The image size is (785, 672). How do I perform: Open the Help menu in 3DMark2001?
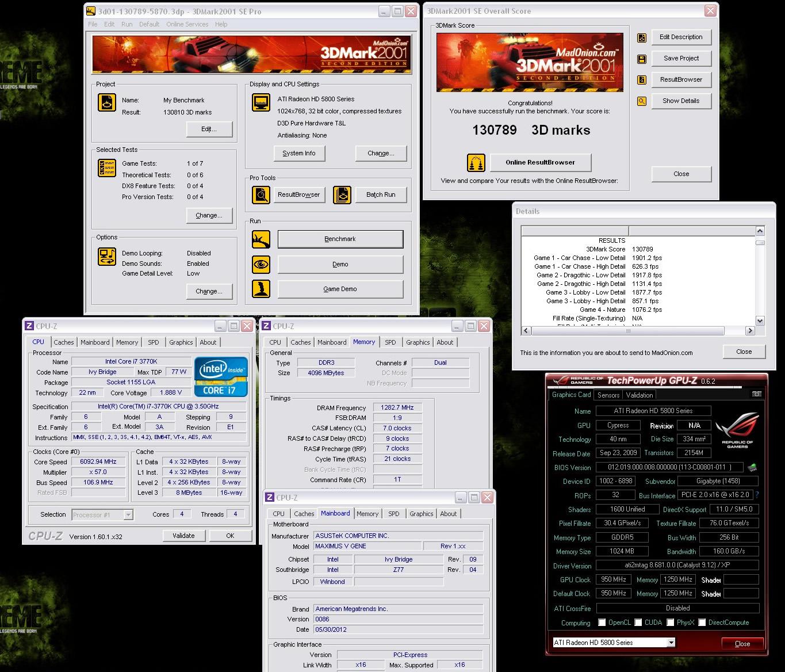point(221,24)
